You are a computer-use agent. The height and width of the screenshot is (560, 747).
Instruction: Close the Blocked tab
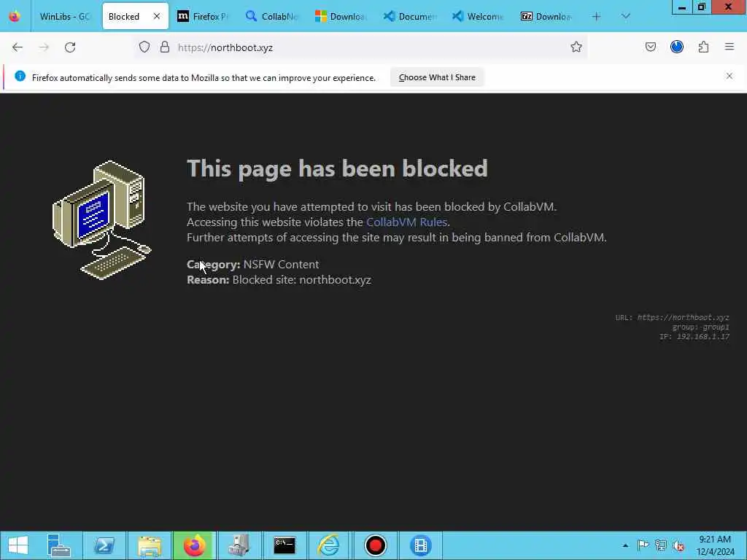(157, 16)
